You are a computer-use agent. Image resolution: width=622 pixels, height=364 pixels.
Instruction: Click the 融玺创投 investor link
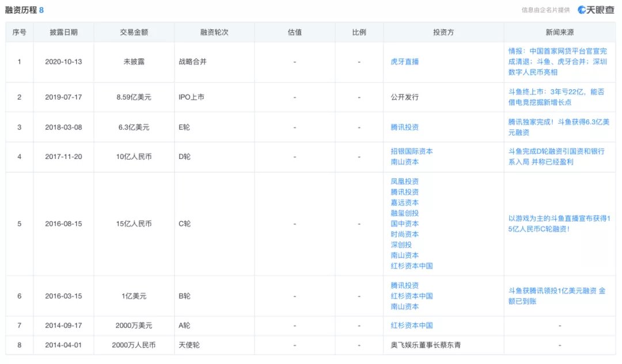point(405,213)
